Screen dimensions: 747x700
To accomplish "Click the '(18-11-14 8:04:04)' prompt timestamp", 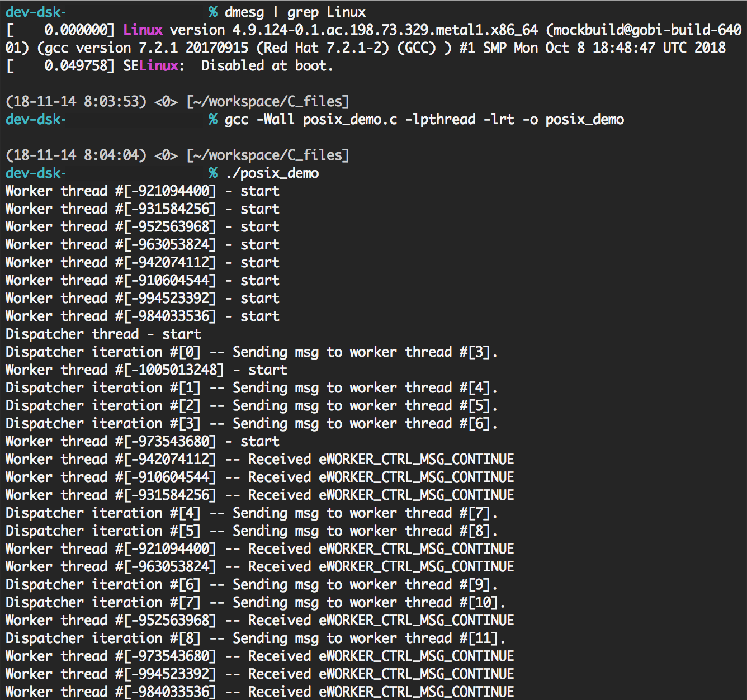I will [x=76, y=155].
